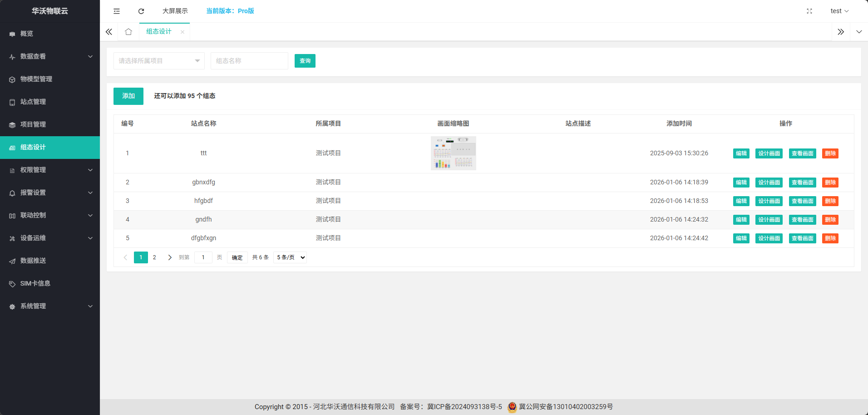Click the refresh icon in top bar
This screenshot has width=868, height=415.
coord(141,11)
